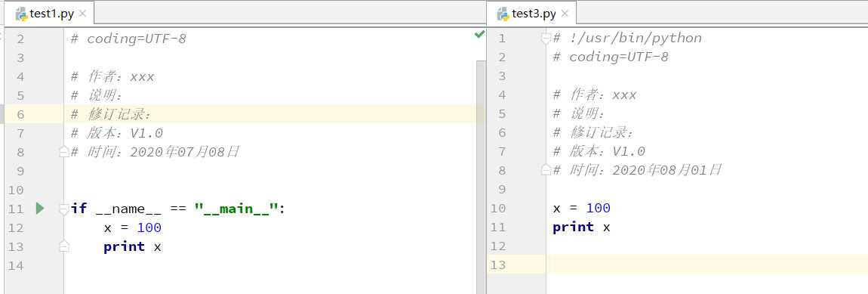Viewport: 868px width, 294px height.
Task: Click the fold end marker at test1.py line 8
Action: (x=64, y=151)
